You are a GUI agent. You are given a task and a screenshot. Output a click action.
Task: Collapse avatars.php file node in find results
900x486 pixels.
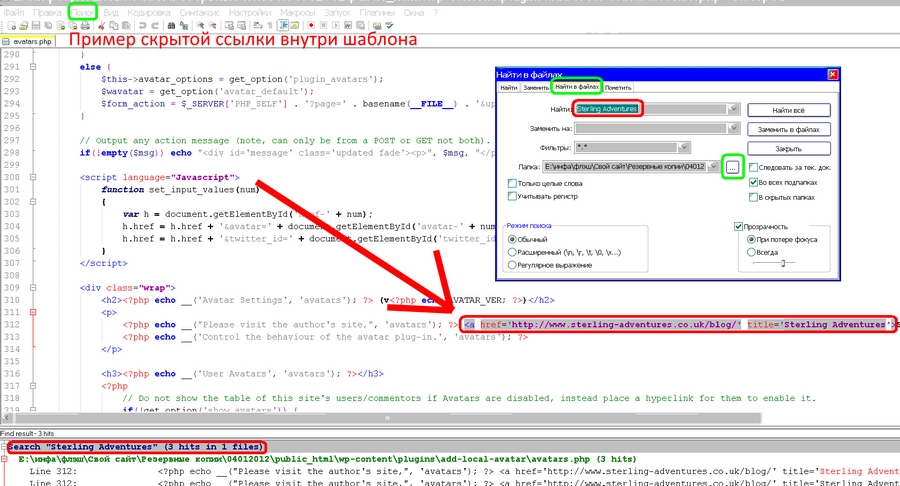pyautogui.click(x=4, y=459)
